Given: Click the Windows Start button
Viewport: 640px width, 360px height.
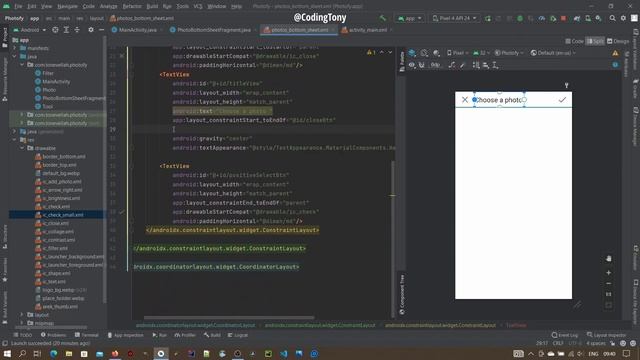Looking at the screenshot, I should (7, 353).
